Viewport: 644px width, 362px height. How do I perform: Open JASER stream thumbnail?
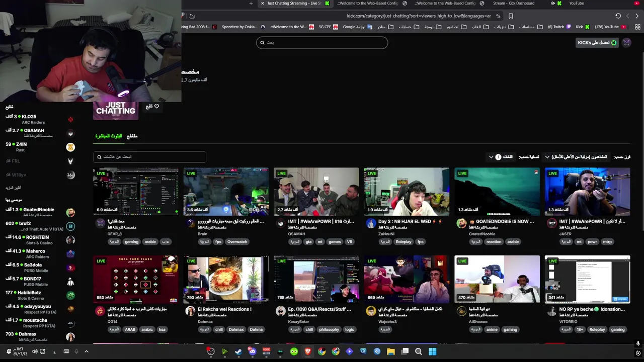(587, 192)
